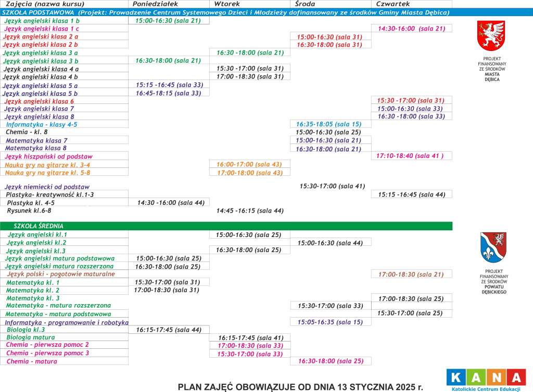The image size is (533, 392).
Task: Click the '15:05-16:35 (sala 15)' cell
Action: [x=329, y=322]
